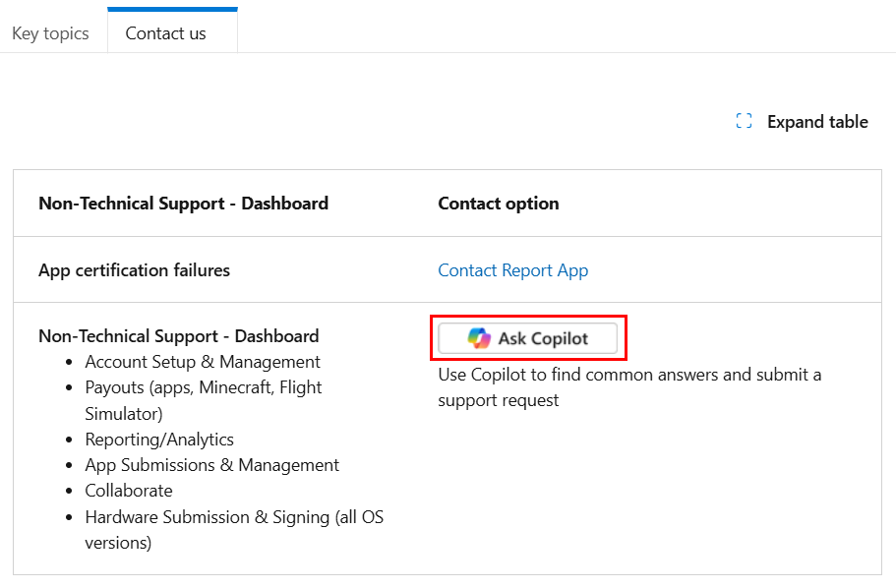Open the Contact Report App link
Viewport: 896px width, 588px height.
coord(512,269)
